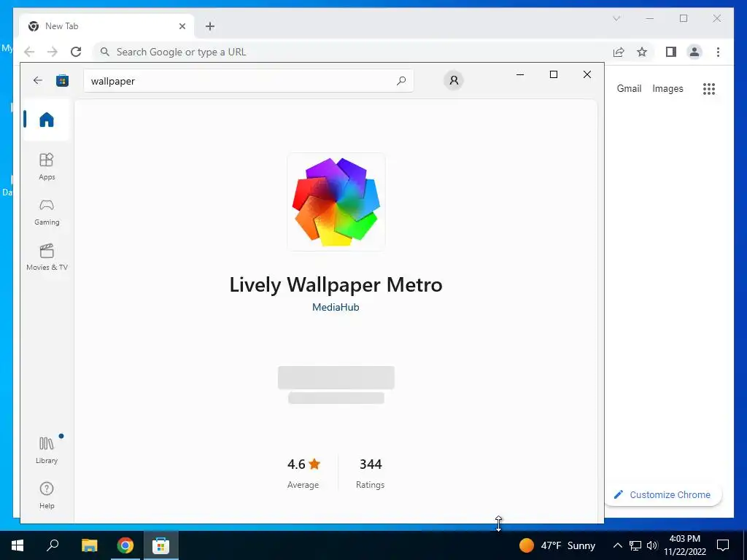Focus Chrome's address bar
This screenshot has width=747, height=560.
point(352,52)
